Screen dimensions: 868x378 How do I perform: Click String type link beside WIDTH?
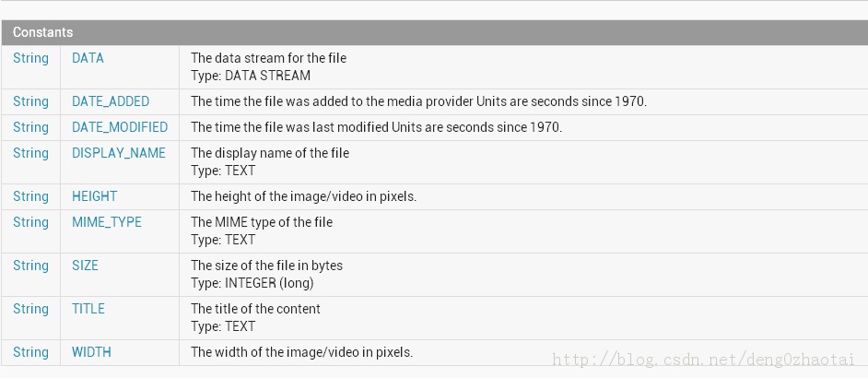point(30,352)
